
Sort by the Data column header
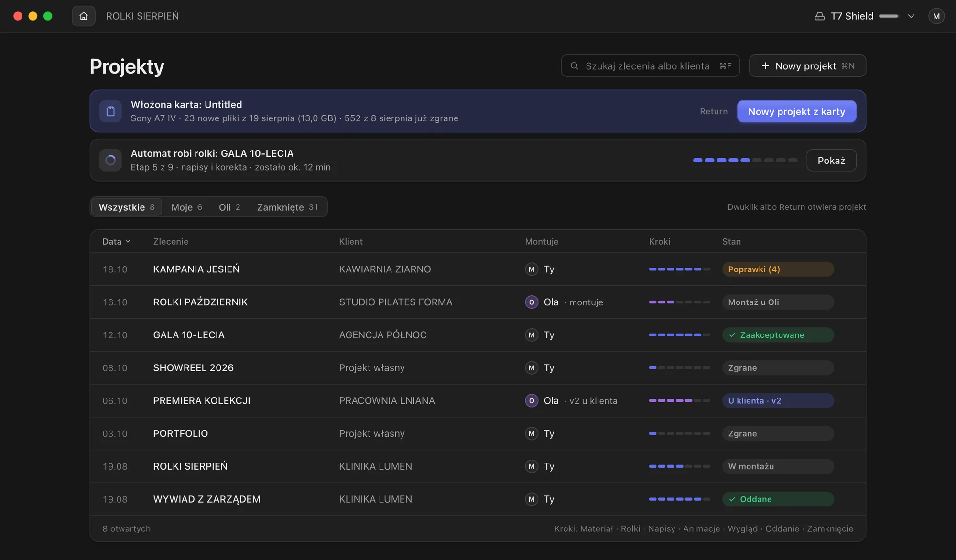tap(116, 242)
